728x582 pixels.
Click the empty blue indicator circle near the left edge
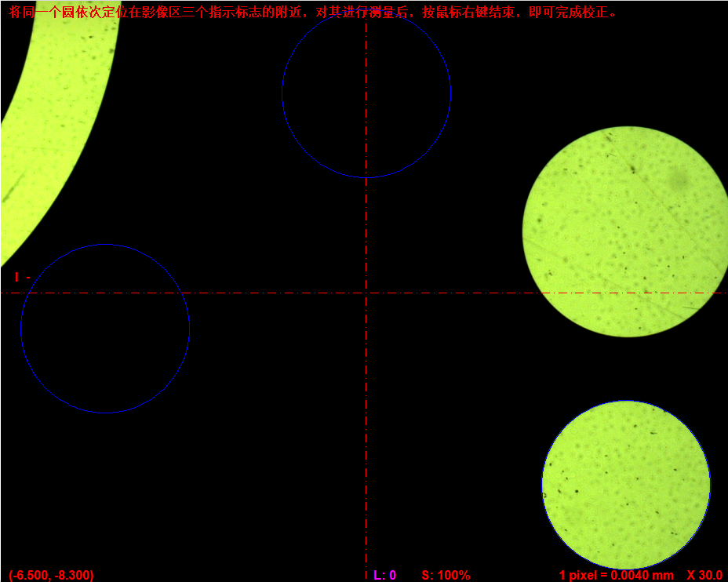coord(105,328)
